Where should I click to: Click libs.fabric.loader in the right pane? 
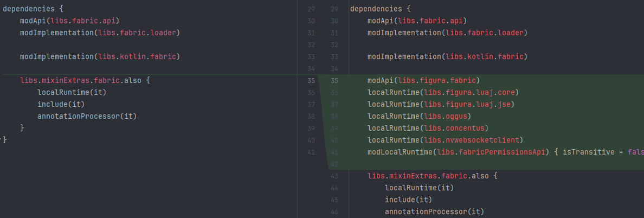(x=485, y=33)
